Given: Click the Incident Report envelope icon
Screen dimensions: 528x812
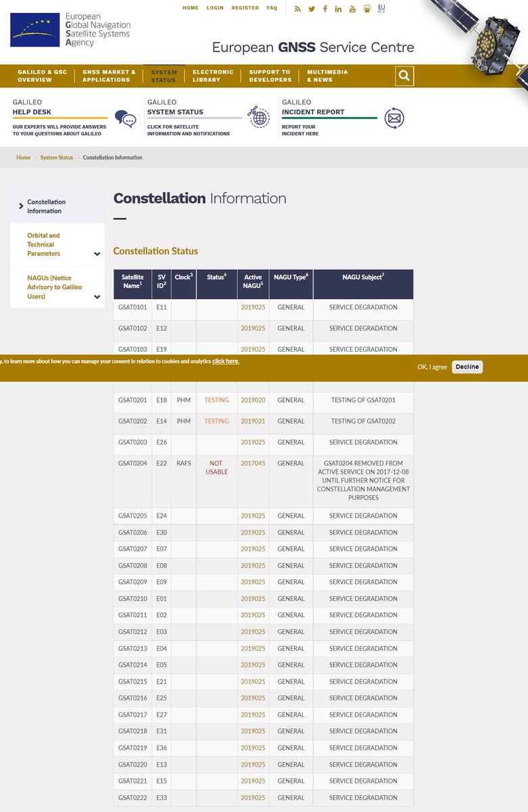Looking at the screenshot, I should (x=394, y=118).
